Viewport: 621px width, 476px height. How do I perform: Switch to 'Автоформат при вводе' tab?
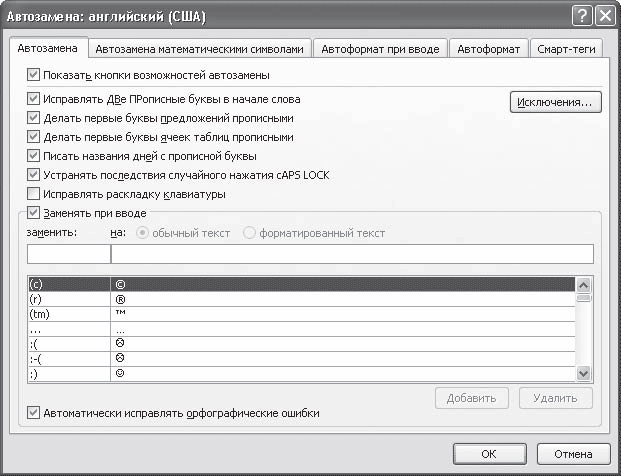380,49
